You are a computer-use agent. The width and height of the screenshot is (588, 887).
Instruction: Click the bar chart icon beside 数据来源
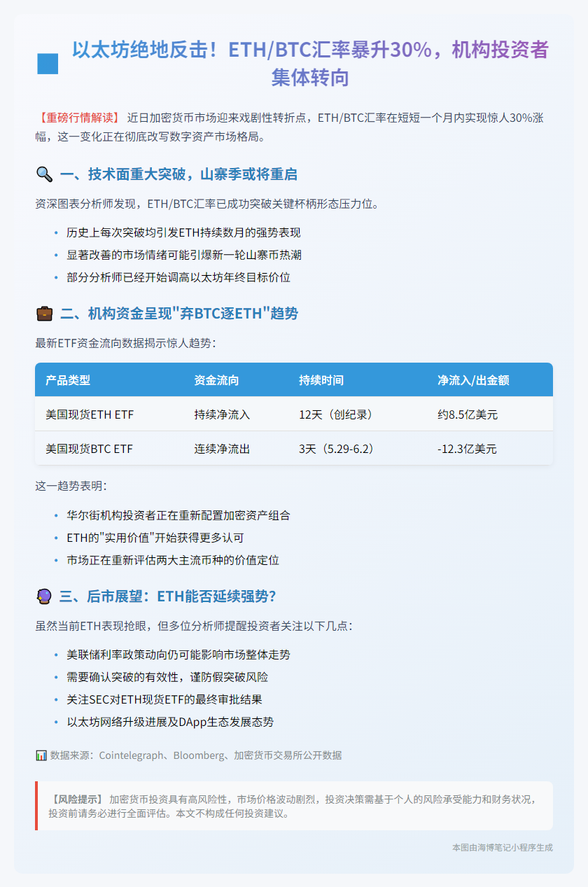[x=41, y=755]
